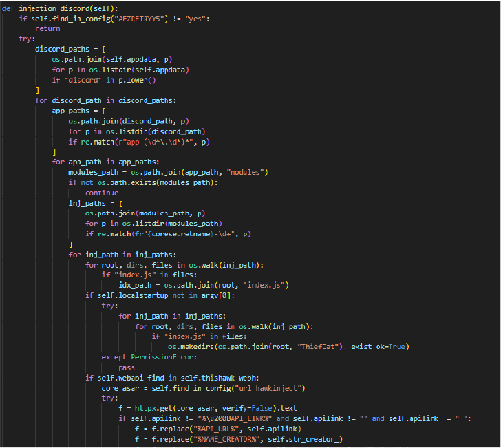Click the function name injection_discord
Screen dimensions: 501x448
pyautogui.click(x=54, y=8)
